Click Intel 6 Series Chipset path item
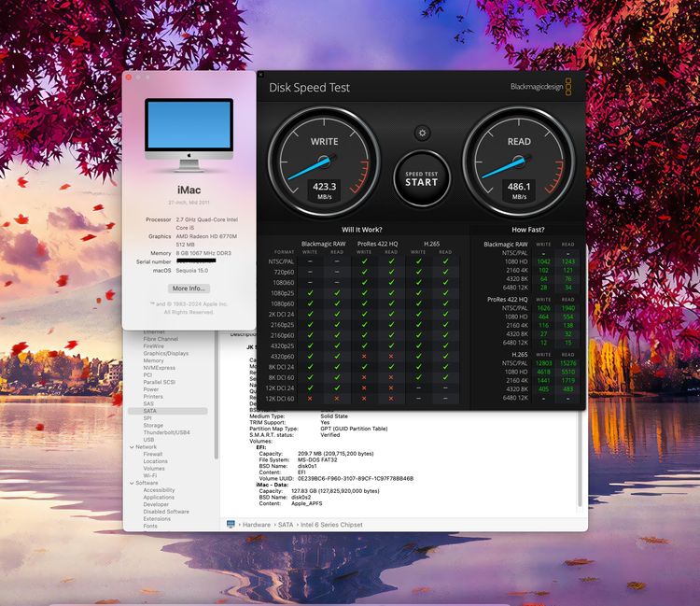Viewport: 700px width, 606px height. point(331,525)
